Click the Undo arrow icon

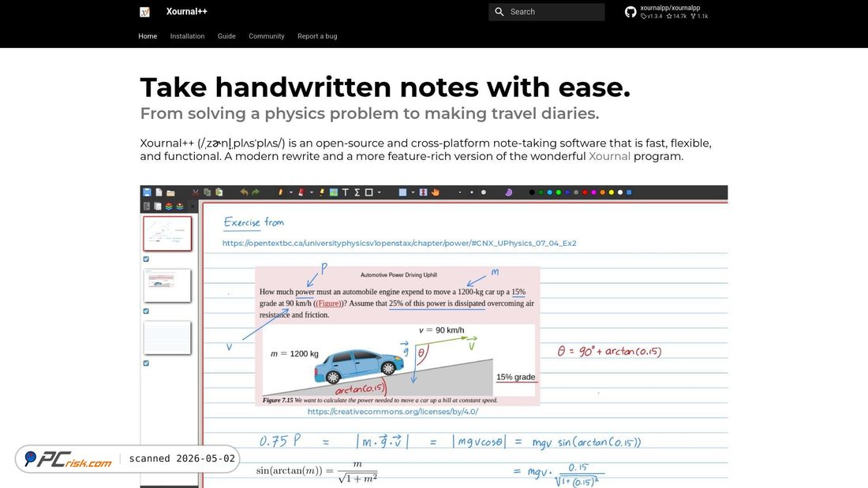coord(244,192)
